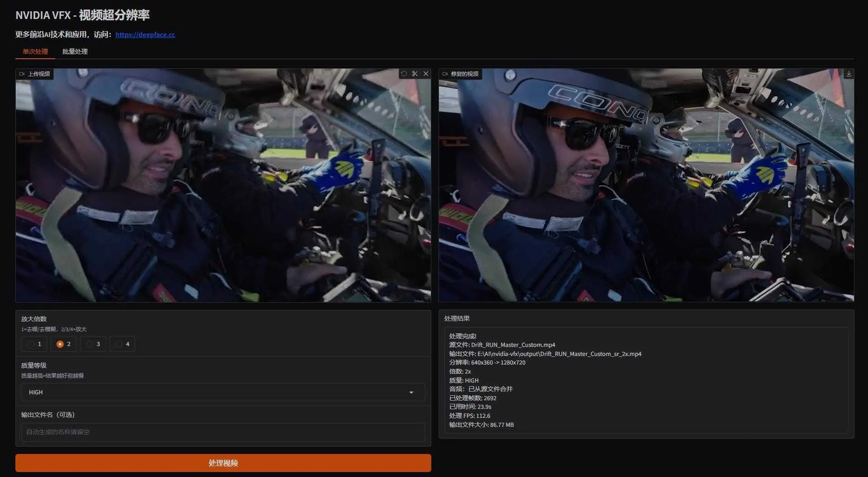Screen dimensions: 868x477
Task: Click the reset icon on the upload video panel
Action: click(404, 73)
